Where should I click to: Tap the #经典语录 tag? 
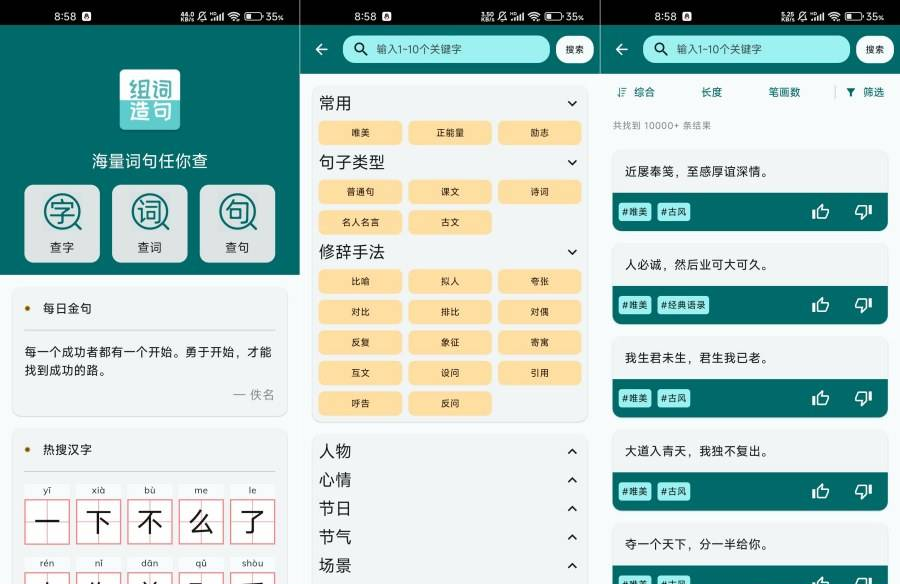pyautogui.click(x=683, y=305)
